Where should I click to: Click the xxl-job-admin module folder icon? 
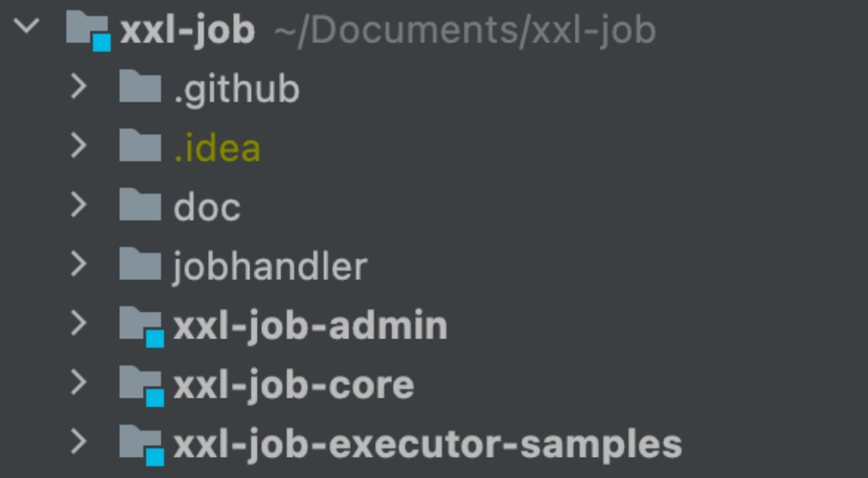click(x=140, y=325)
